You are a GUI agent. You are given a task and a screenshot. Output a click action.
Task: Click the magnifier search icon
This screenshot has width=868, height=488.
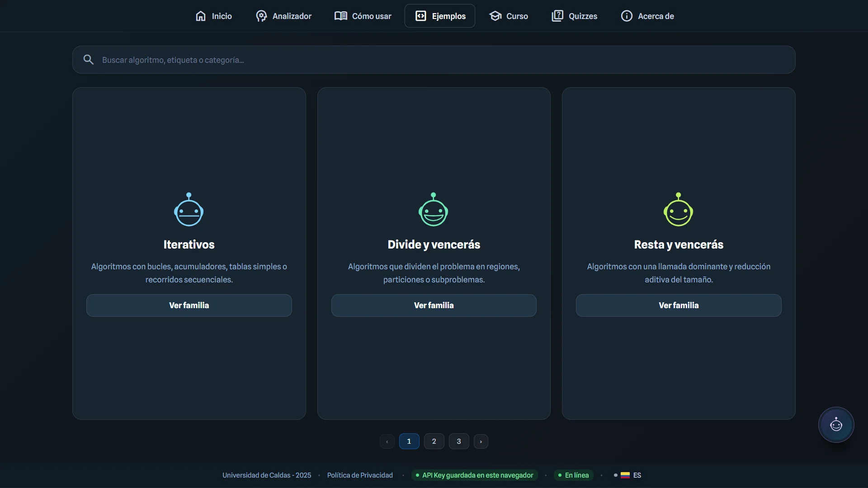pyautogui.click(x=89, y=60)
